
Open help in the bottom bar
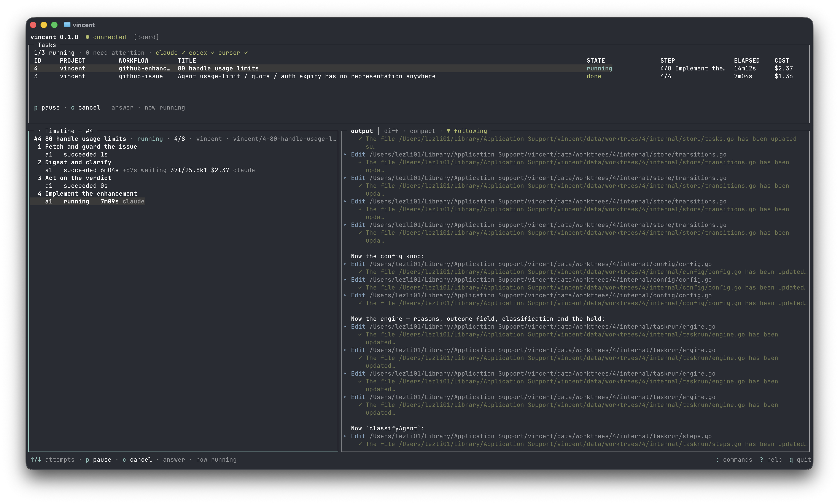click(x=771, y=460)
